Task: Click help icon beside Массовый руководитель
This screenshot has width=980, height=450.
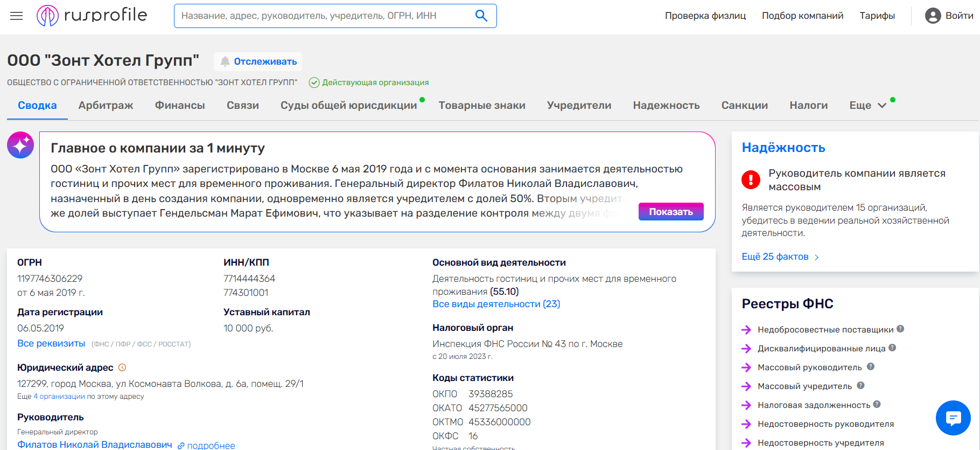Action: [871, 366]
